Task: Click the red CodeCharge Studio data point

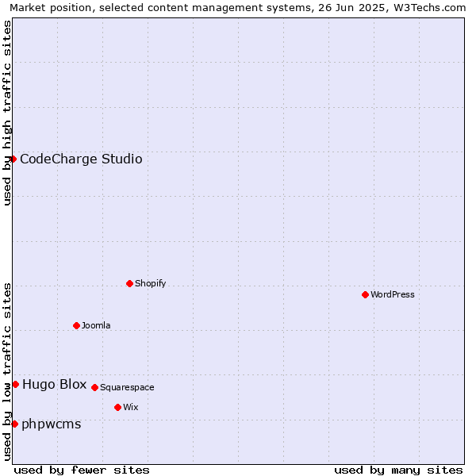Action: click(x=13, y=159)
